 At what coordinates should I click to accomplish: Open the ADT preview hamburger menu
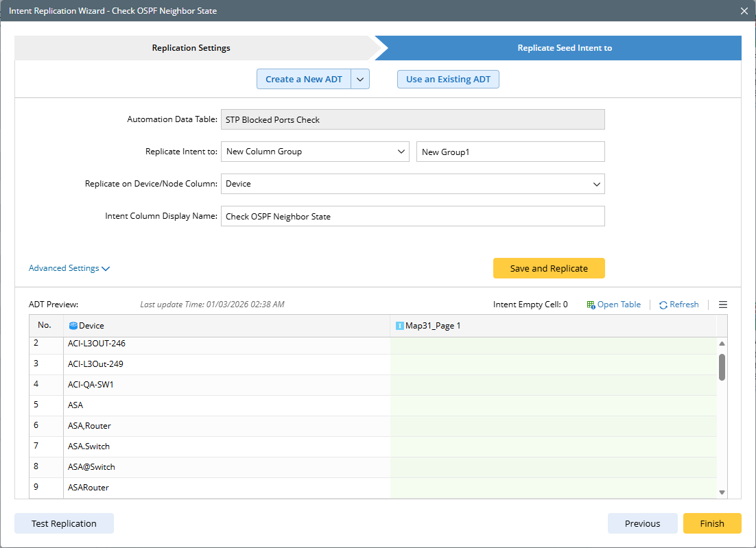click(x=722, y=305)
